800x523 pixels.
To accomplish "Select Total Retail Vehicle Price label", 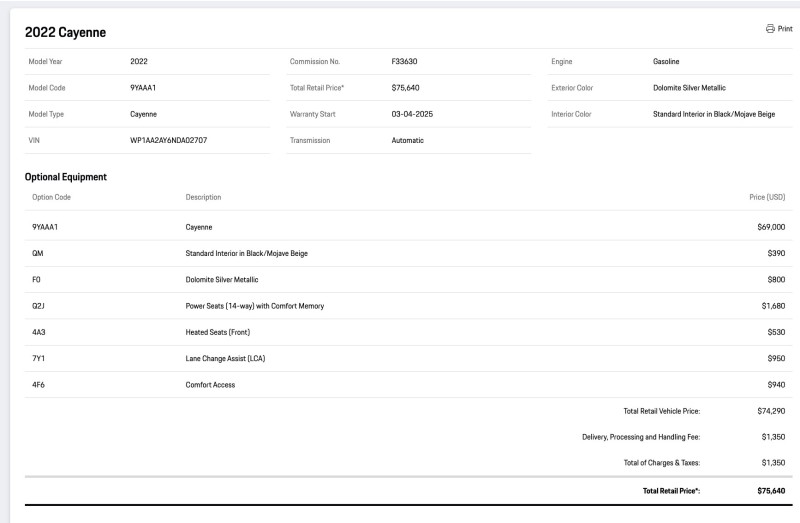I will click(x=662, y=411).
